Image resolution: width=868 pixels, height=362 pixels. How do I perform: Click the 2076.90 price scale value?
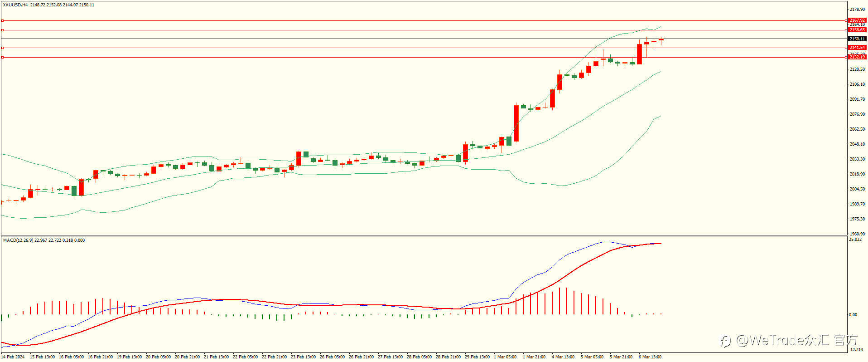pos(857,114)
